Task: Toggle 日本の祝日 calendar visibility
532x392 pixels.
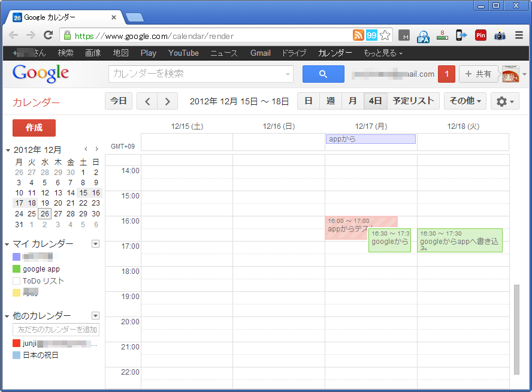Action: click(x=17, y=355)
